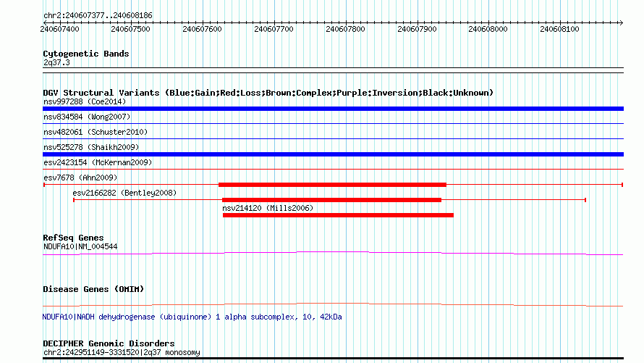Click the thick blue nsv997288 gain bar
644x363 pixels.
(x=333, y=109)
